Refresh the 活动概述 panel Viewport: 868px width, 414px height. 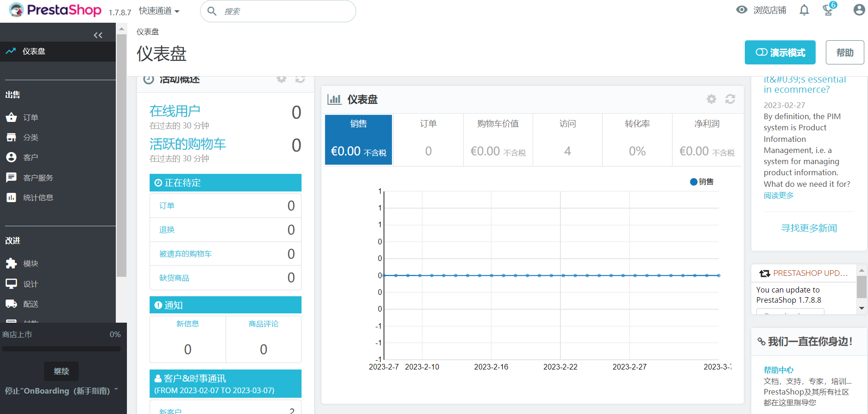300,79
